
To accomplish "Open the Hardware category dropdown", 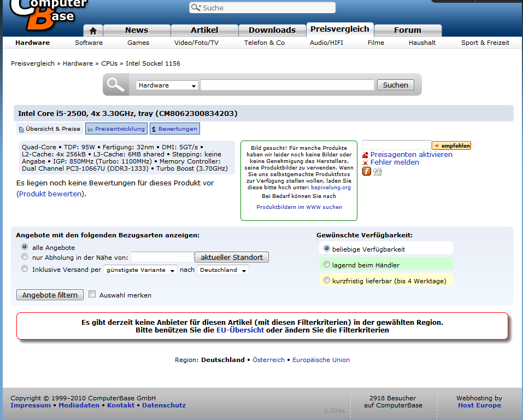I will tap(167, 85).
